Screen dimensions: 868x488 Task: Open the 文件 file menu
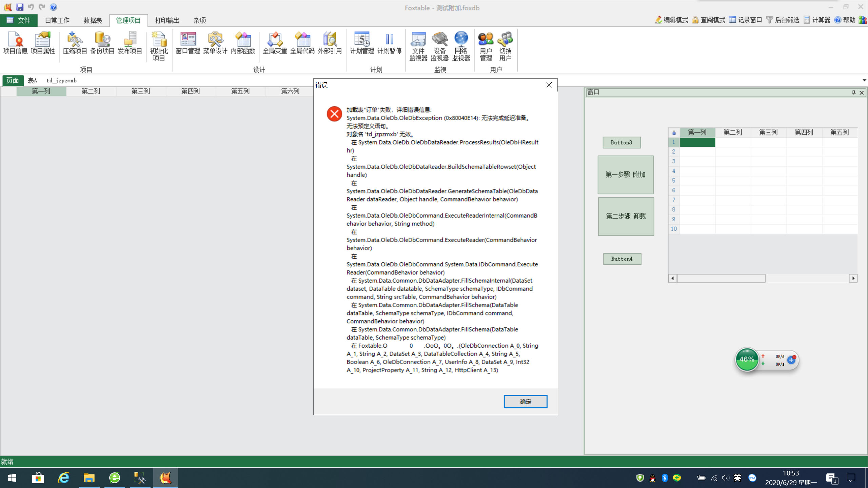[19, 20]
